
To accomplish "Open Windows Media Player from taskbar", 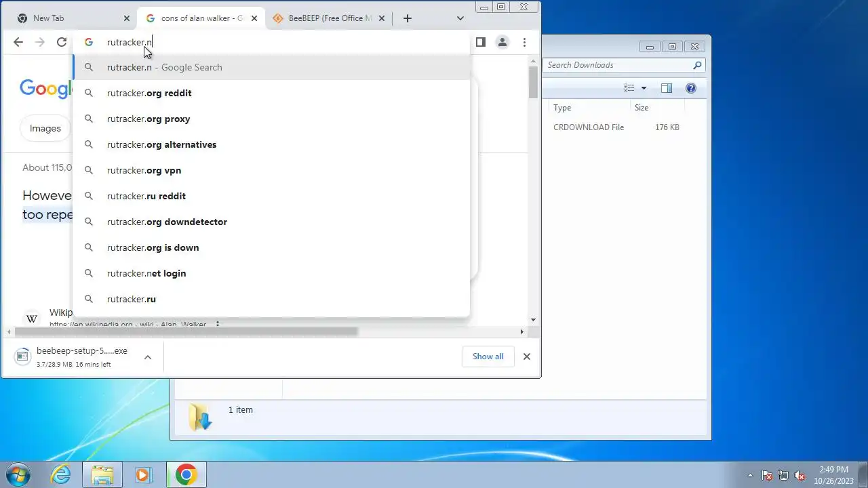I will click(143, 474).
